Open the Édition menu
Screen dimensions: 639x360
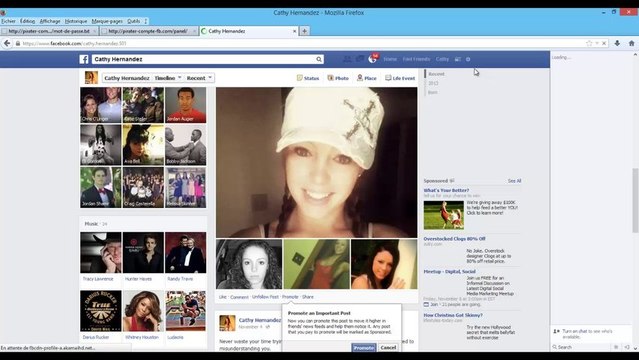click(27, 21)
